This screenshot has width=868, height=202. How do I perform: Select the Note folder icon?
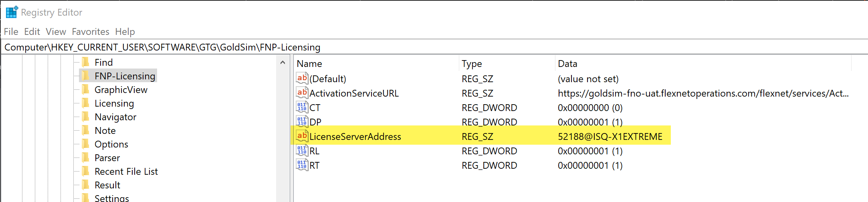pyautogui.click(x=85, y=130)
